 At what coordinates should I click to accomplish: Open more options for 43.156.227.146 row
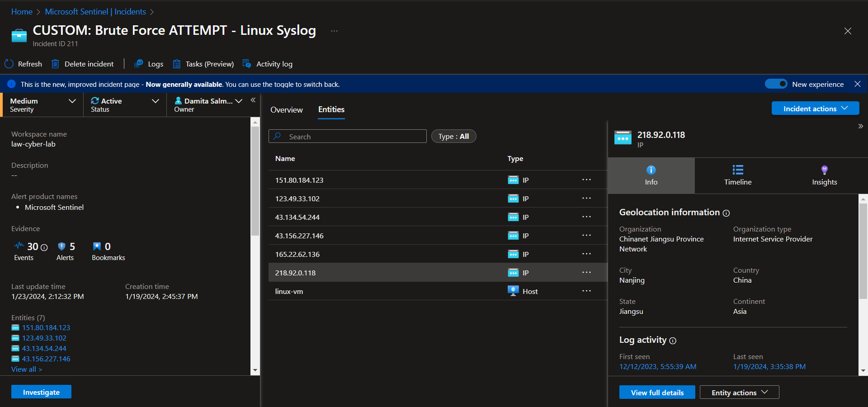tap(586, 235)
